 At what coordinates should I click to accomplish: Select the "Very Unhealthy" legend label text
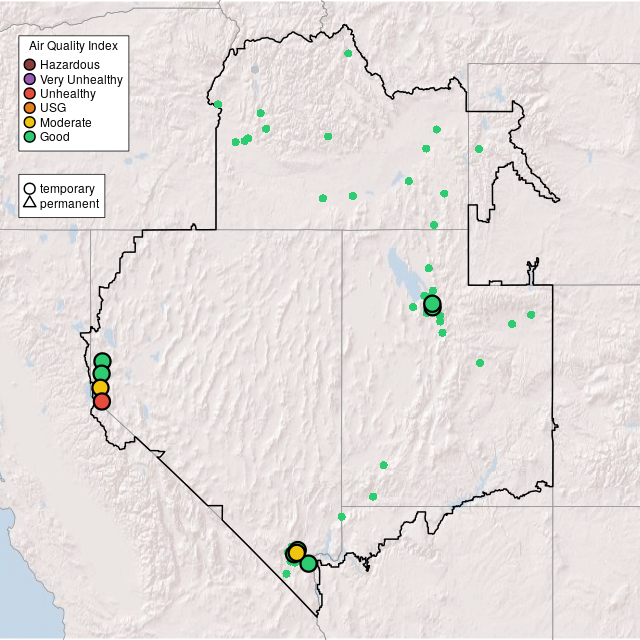click(x=81, y=79)
